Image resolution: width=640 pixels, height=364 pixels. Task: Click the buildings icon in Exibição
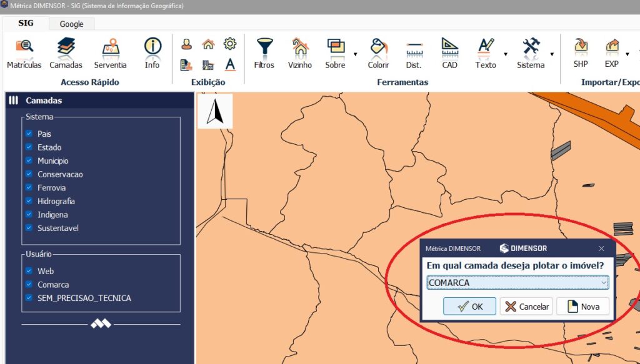point(208,65)
